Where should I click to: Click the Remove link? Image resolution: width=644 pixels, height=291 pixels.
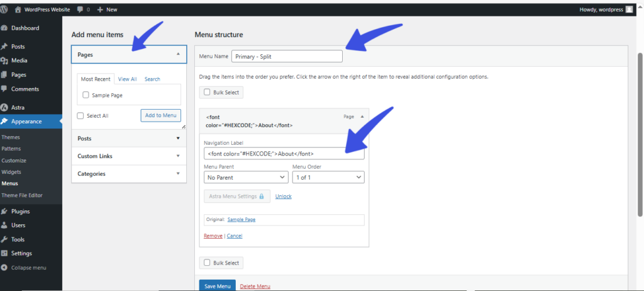click(x=213, y=236)
